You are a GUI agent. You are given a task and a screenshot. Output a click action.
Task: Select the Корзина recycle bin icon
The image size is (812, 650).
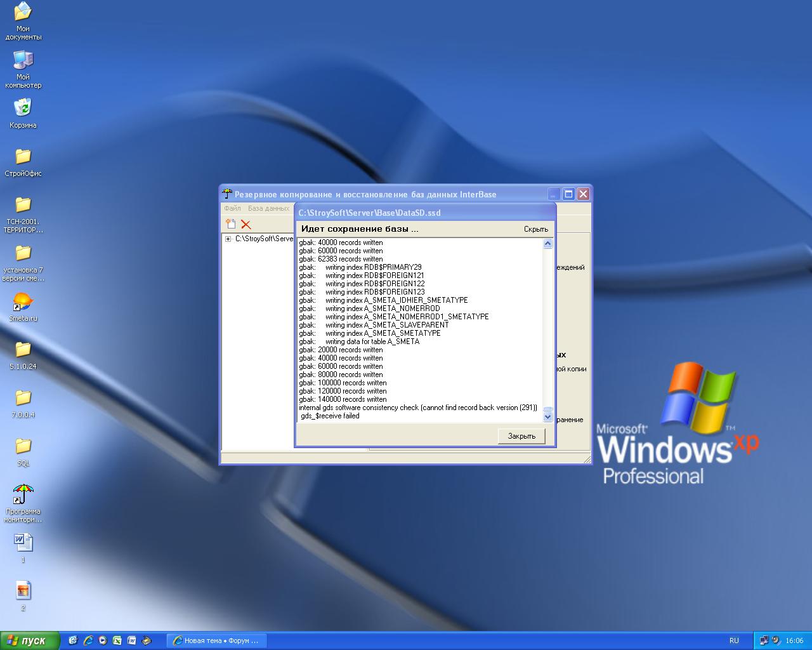coord(23,113)
